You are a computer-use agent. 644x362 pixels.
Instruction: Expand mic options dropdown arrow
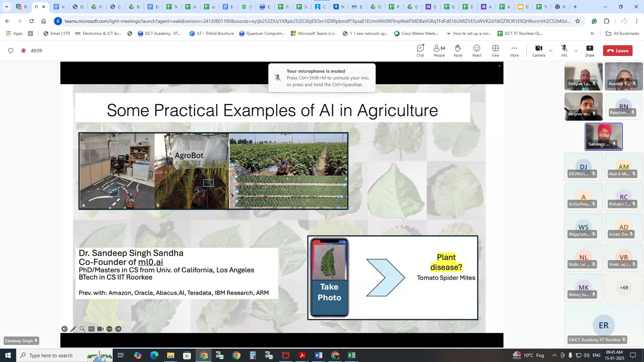click(576, 51)
